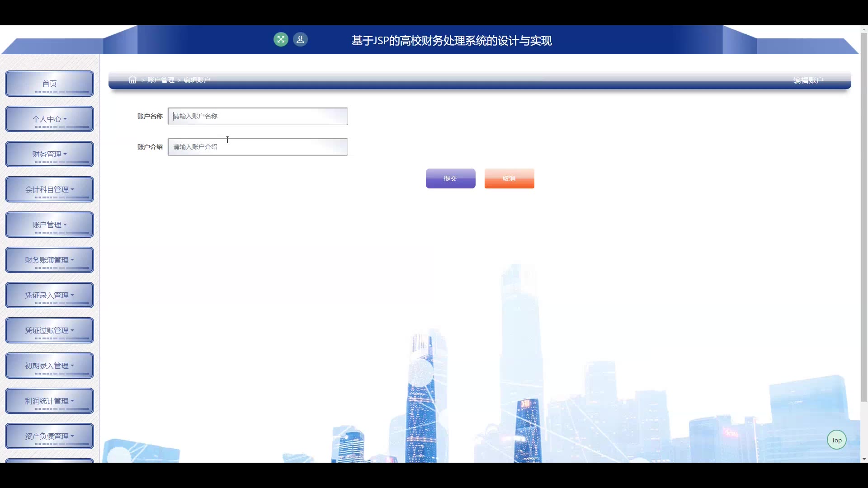Click the home icon in breadcrumb
The image size is (868, 488).
(x=132, y=80)
